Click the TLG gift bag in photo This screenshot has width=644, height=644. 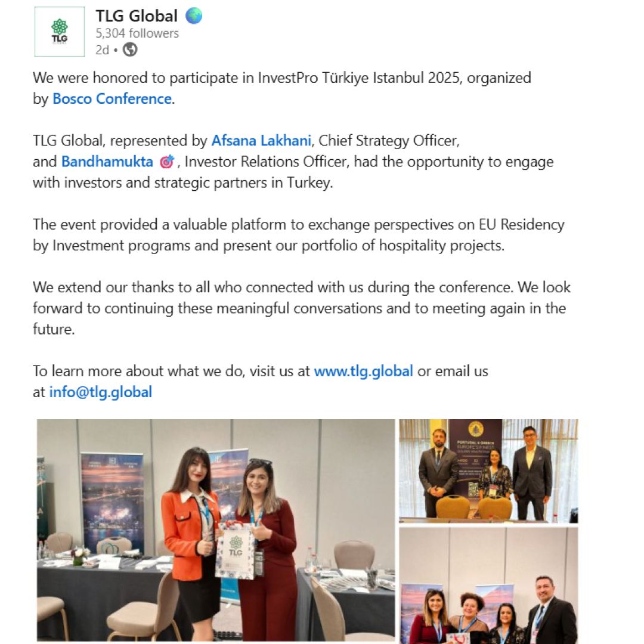[x=236, y=552]
